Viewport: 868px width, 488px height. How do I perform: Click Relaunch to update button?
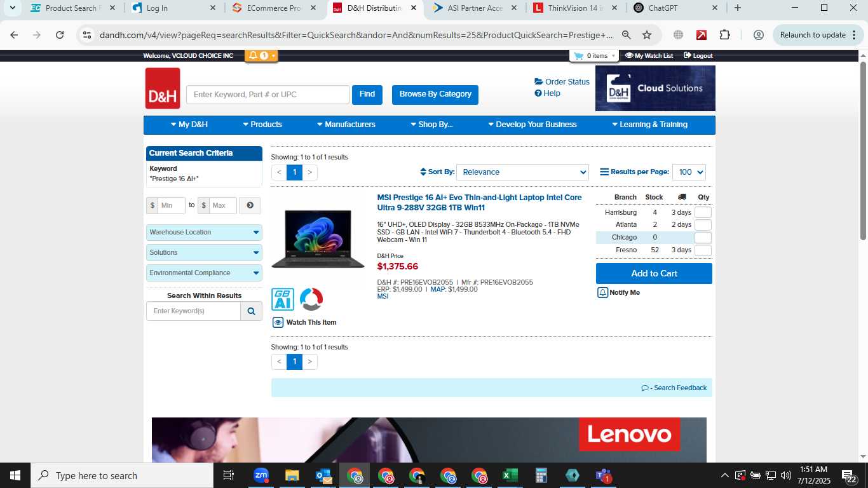coord(818,35)
